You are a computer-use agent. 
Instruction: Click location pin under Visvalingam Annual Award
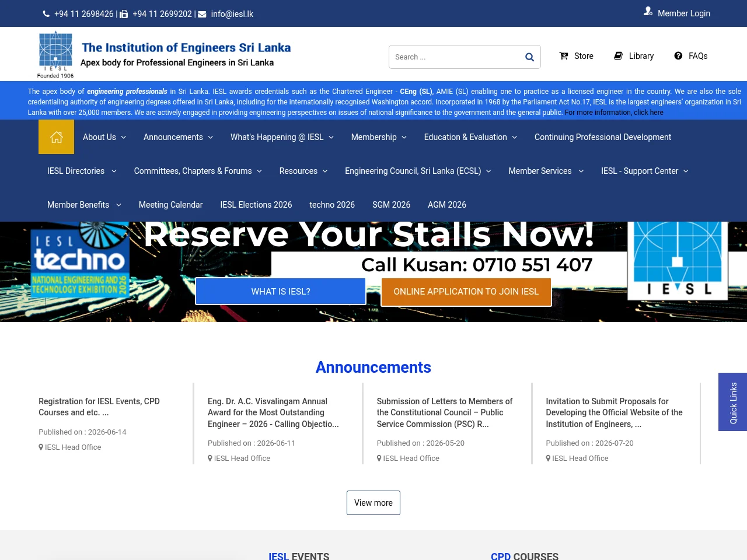tap(210, 459)
